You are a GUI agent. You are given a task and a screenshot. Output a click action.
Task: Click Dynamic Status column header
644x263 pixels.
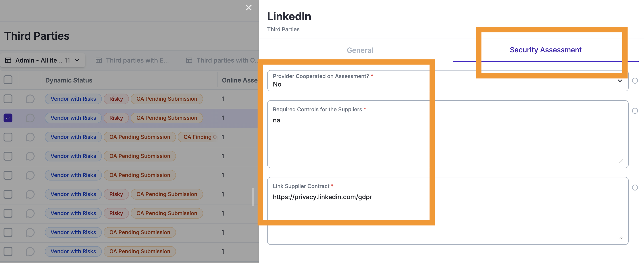tap(69, 80)
